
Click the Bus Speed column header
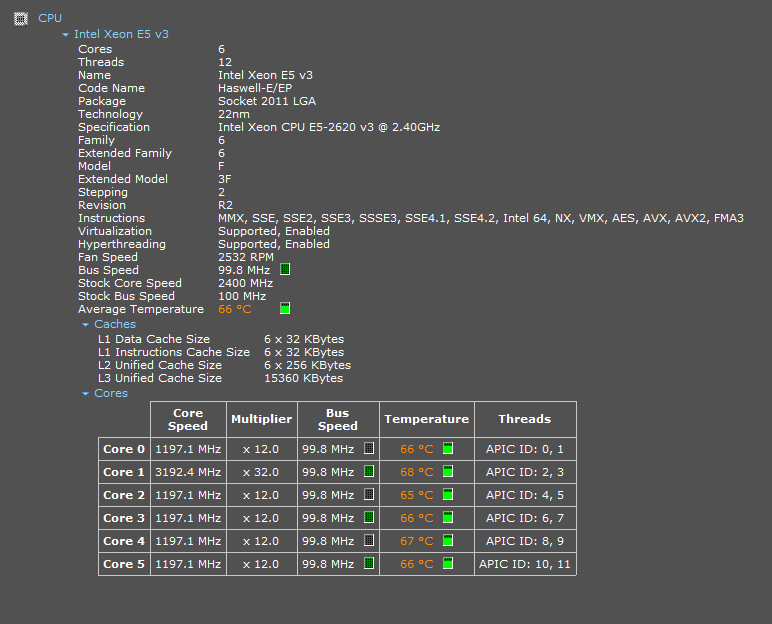click(x=338, y=419)
